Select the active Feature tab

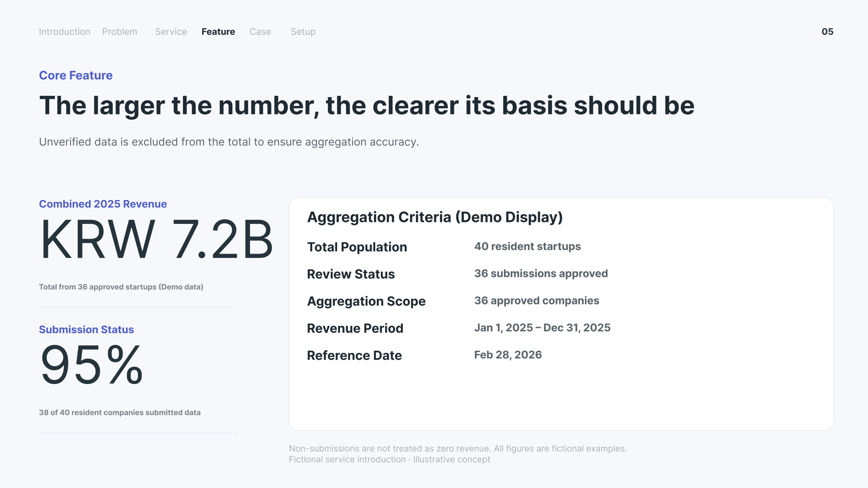218,32
